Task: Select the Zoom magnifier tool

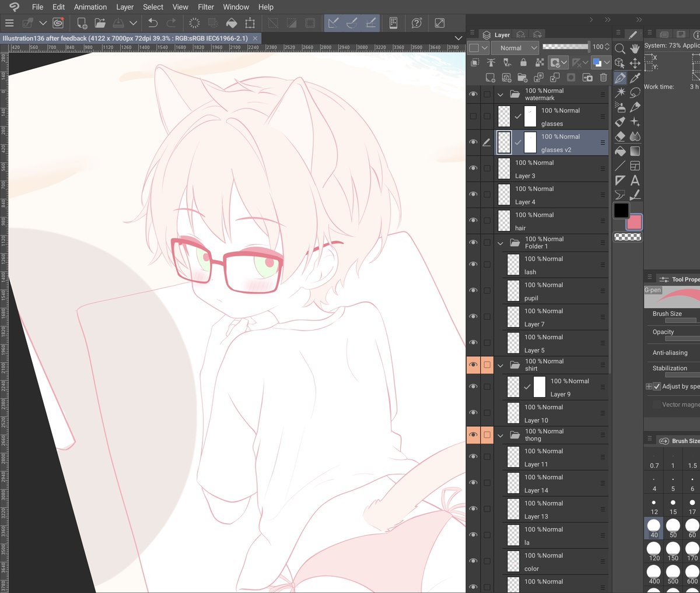Action: 620,48
